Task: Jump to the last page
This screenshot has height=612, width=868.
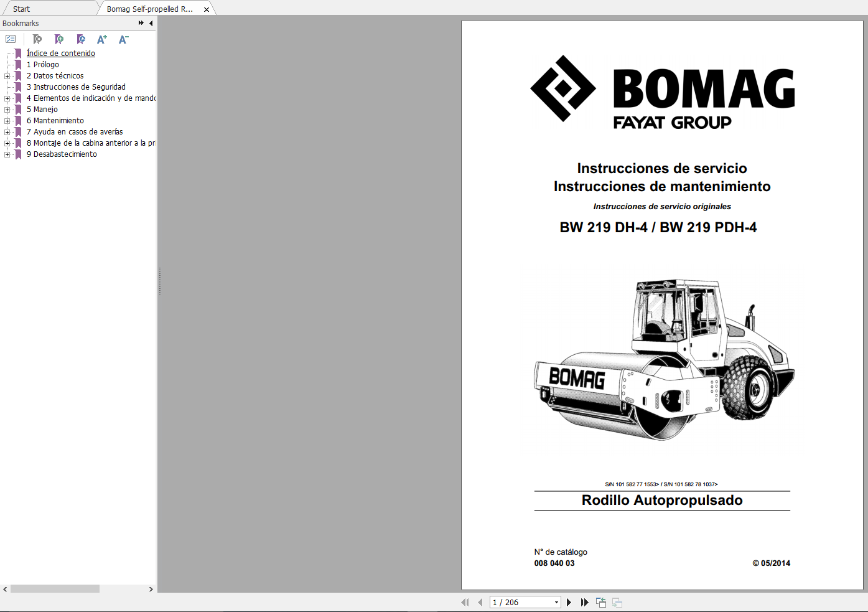Action: 584,602
